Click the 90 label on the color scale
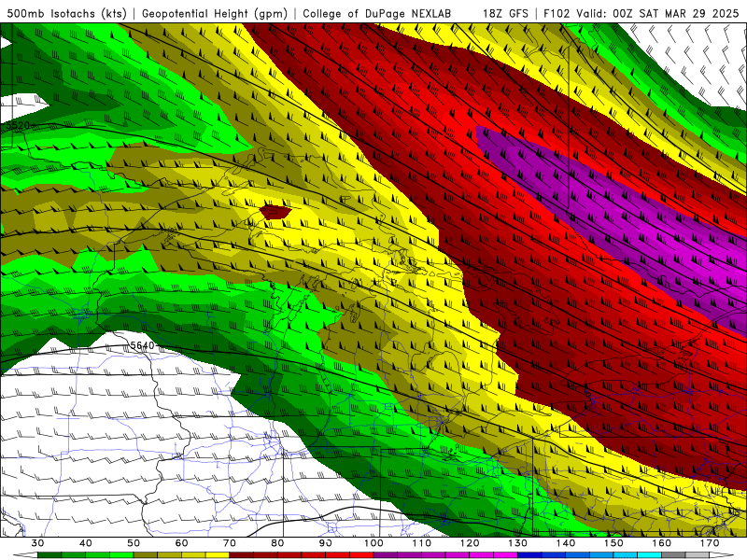This screenshot has width=747, height=560. (x=326, y=543)
